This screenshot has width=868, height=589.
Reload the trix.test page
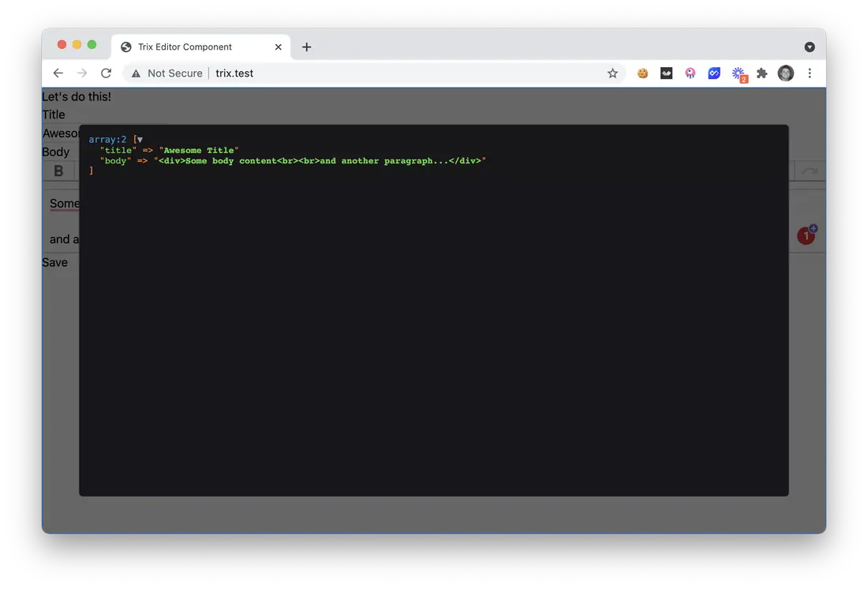pos(106,73)
